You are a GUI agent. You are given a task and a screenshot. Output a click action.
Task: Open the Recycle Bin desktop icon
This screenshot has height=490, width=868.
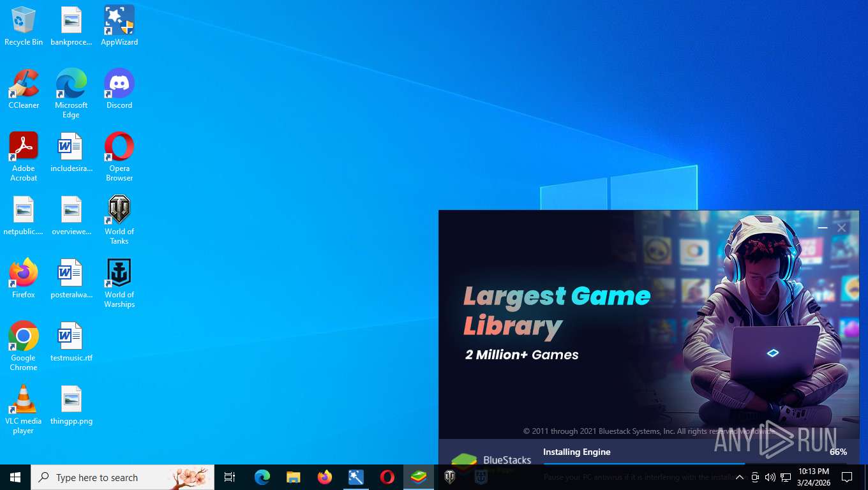pyautogui.click(x=24, y=26)
